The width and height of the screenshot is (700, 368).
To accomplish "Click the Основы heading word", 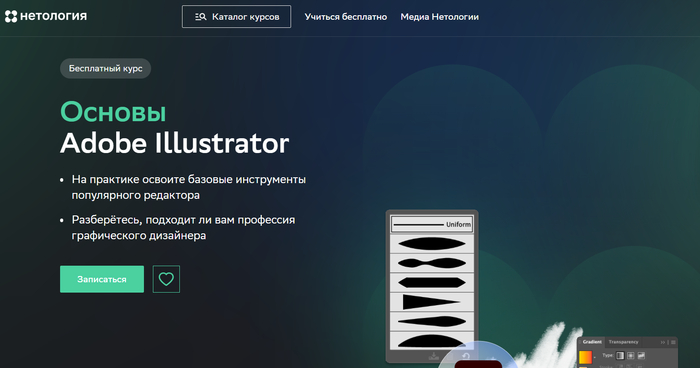I will coord(113,112).
